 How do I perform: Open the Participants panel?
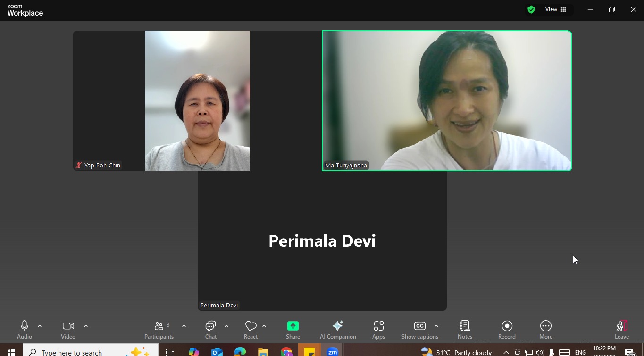(159, 329)
